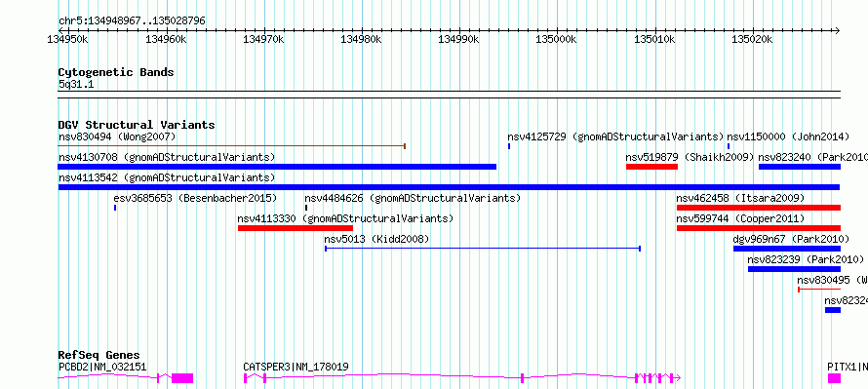Select the thin blue nsv5013 line

pos(483,249)
